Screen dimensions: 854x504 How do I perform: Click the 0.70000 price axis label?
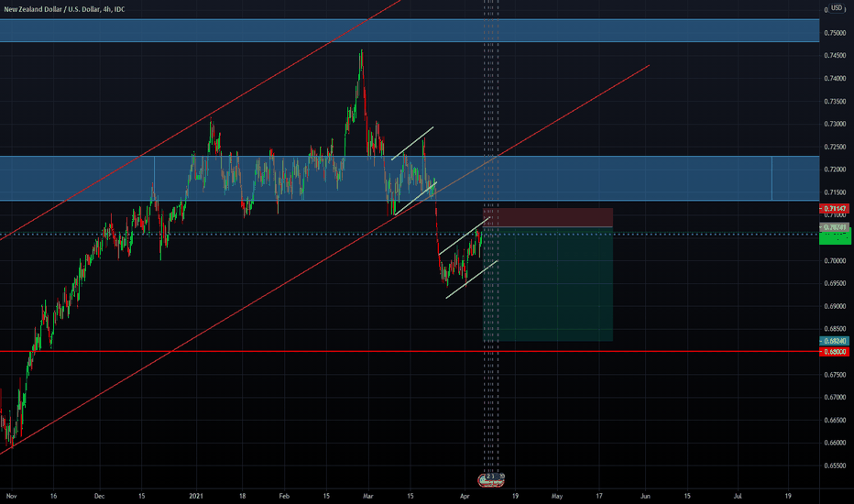pos(835,261)
